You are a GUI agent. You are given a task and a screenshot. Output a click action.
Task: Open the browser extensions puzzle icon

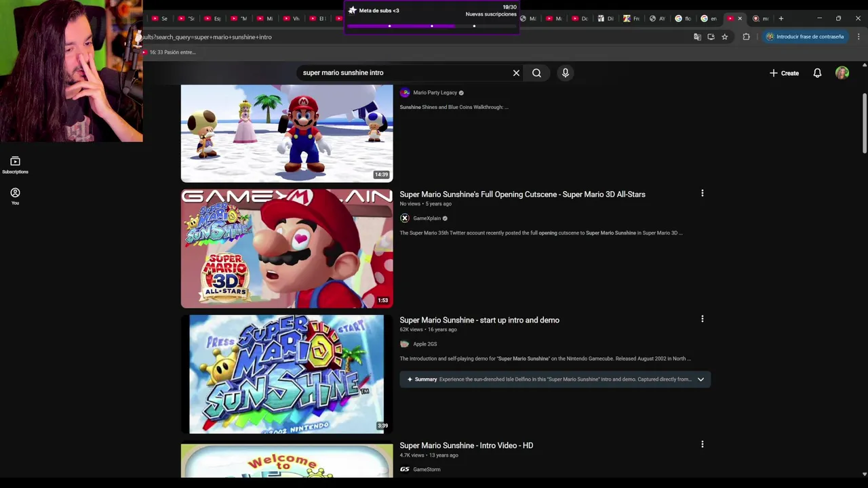coord(746,37)
